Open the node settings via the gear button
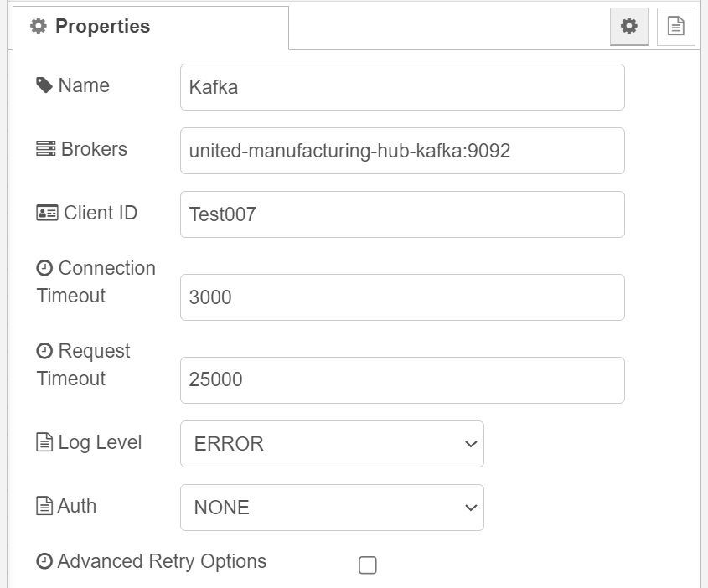This screenshot has width=708, height=588. 628,26
